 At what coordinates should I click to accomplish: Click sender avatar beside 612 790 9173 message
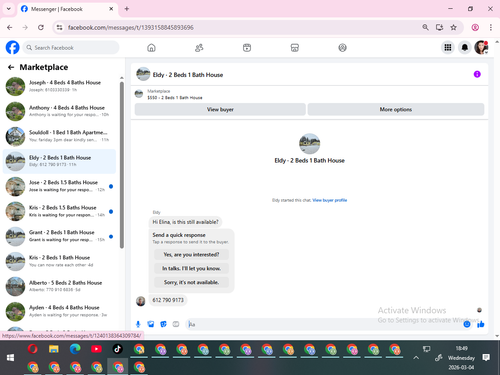point(141,301)
